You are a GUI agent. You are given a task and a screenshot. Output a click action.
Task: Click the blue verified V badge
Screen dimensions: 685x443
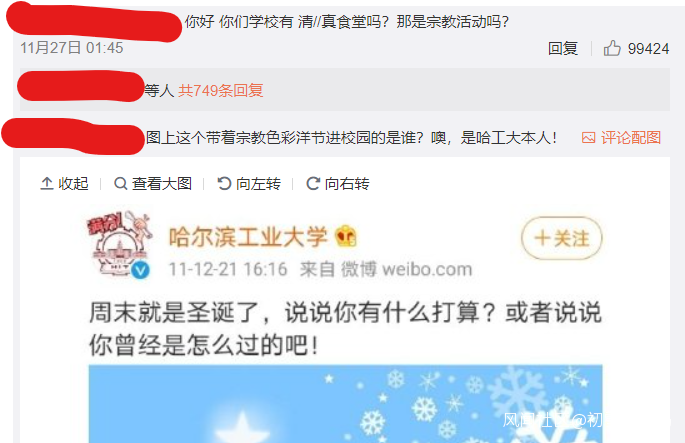click(x=141, y=270)
